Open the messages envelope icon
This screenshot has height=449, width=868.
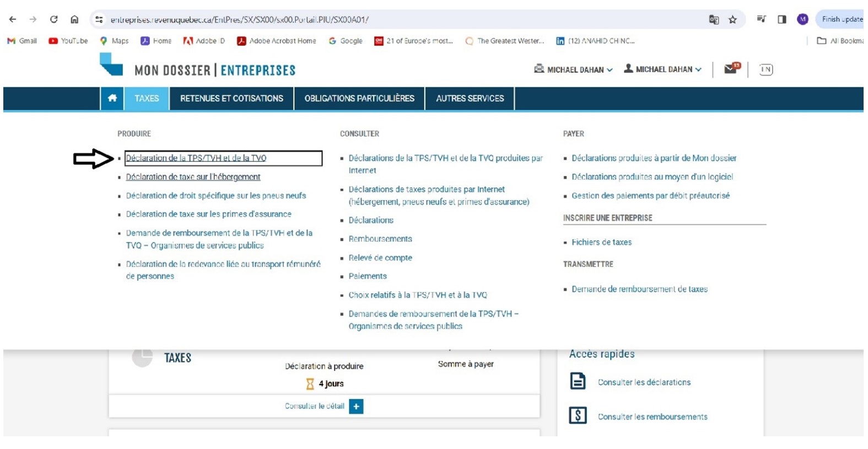point(731,69)
